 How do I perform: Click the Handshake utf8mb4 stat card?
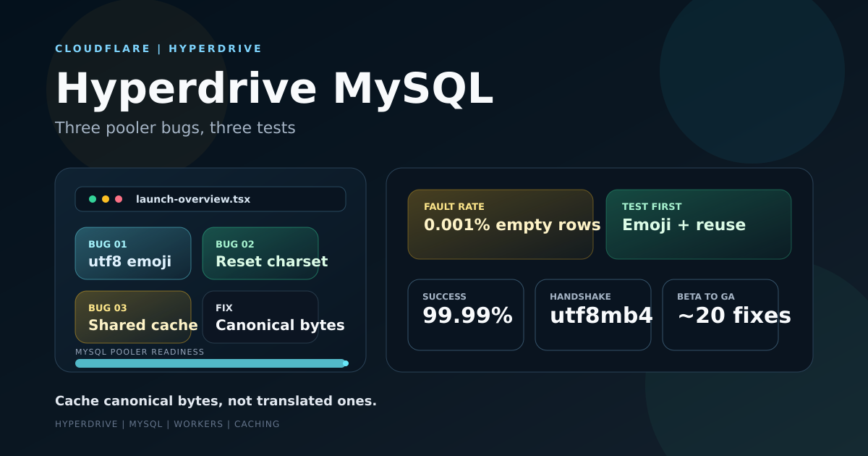click(x=593, y=315)
